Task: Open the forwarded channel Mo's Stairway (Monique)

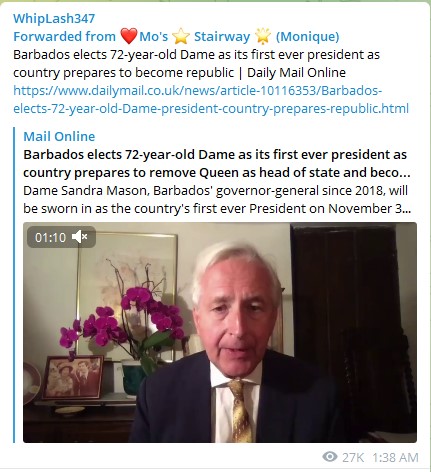Action: (239, 36)
